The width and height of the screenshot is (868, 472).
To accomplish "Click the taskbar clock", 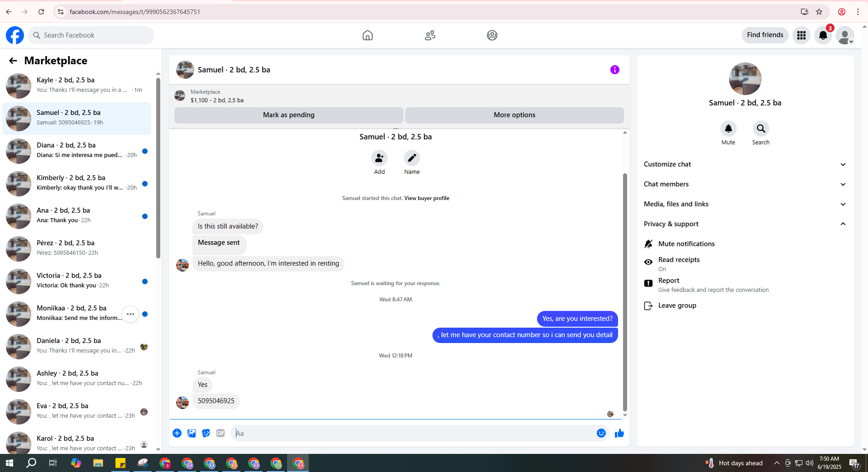I will [x=829, y=463].
